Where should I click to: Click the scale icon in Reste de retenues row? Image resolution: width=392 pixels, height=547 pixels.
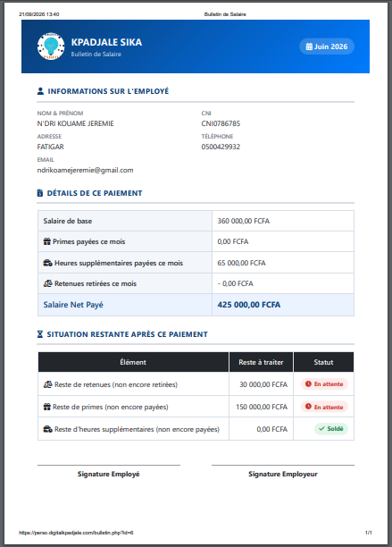[x=47, y=384]
